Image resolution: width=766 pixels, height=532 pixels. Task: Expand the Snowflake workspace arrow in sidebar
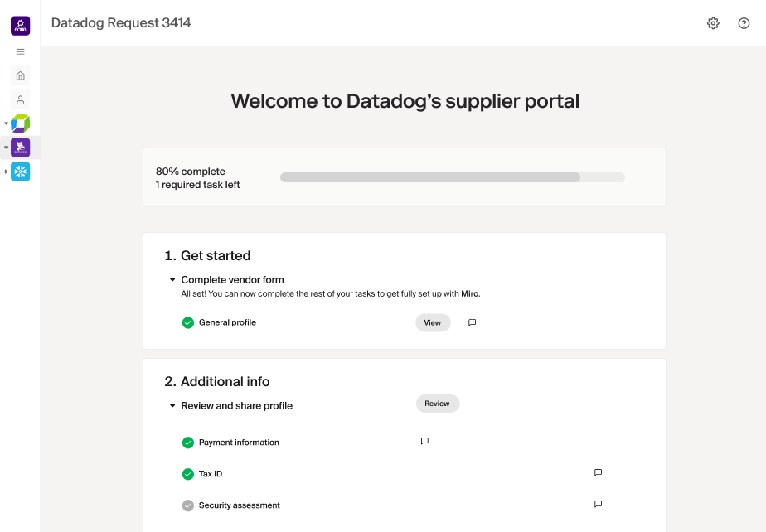[6, 172]
